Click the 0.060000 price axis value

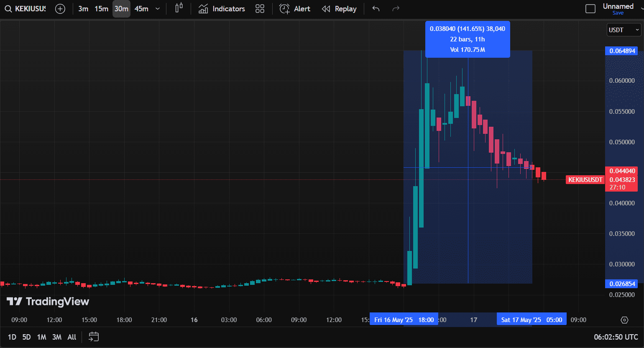[622, 81]
